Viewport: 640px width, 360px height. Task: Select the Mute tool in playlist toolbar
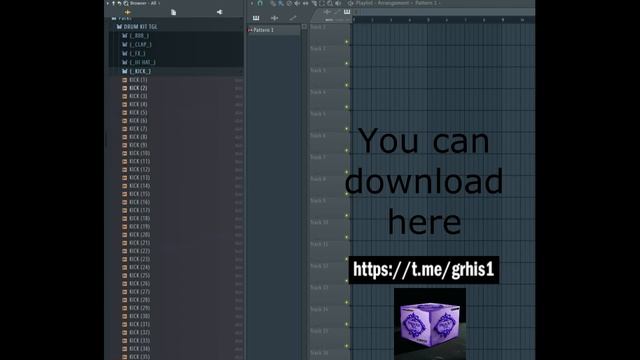pyautogui.click(x=297, y=3)
